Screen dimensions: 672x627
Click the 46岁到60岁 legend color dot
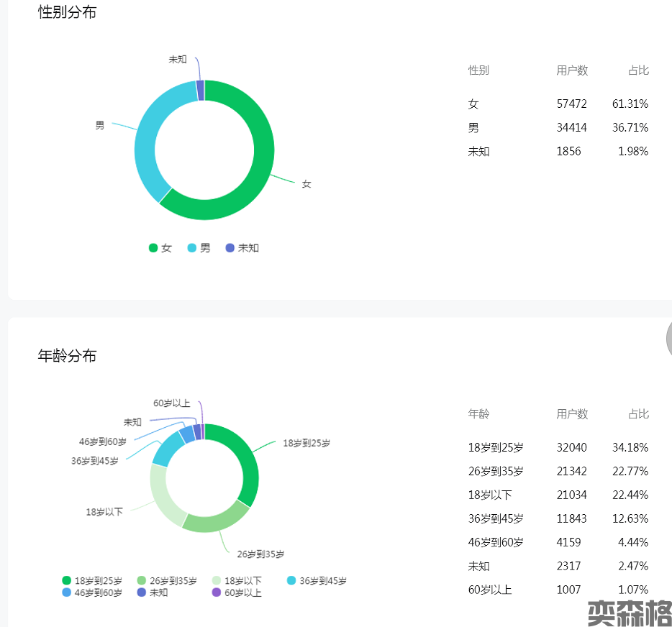tap(67, 593)
